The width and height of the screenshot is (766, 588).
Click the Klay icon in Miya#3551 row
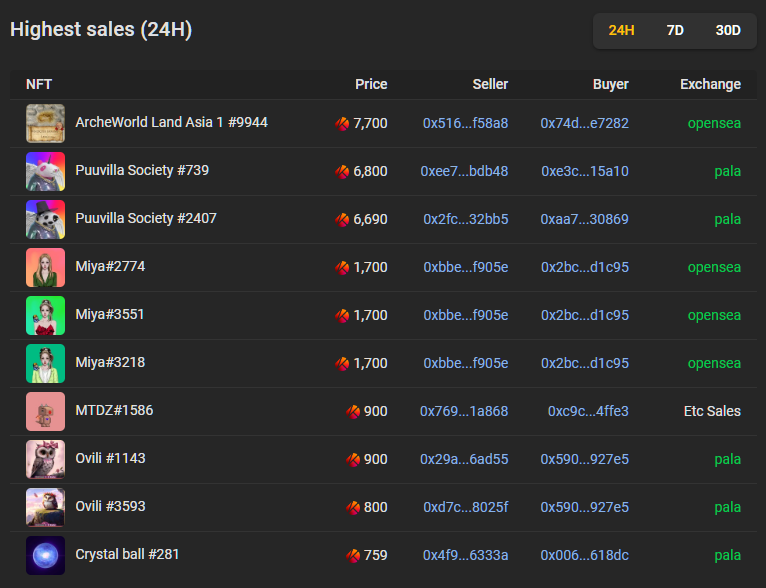[x=342, y=315]
